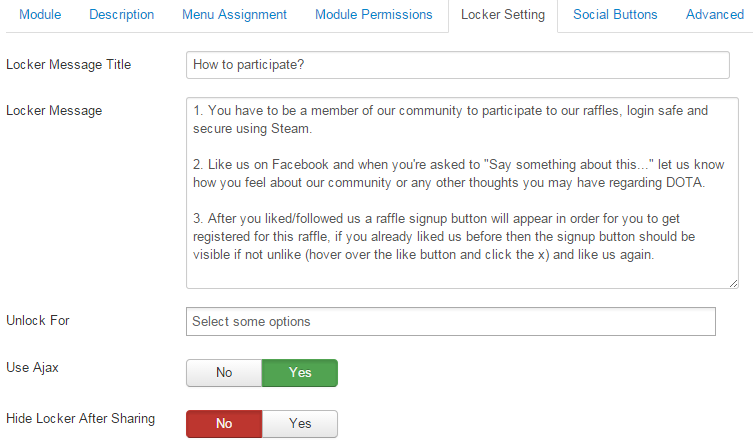Click the Locker Message Title label
Screen dimensions: 753x440
[68, 65]
